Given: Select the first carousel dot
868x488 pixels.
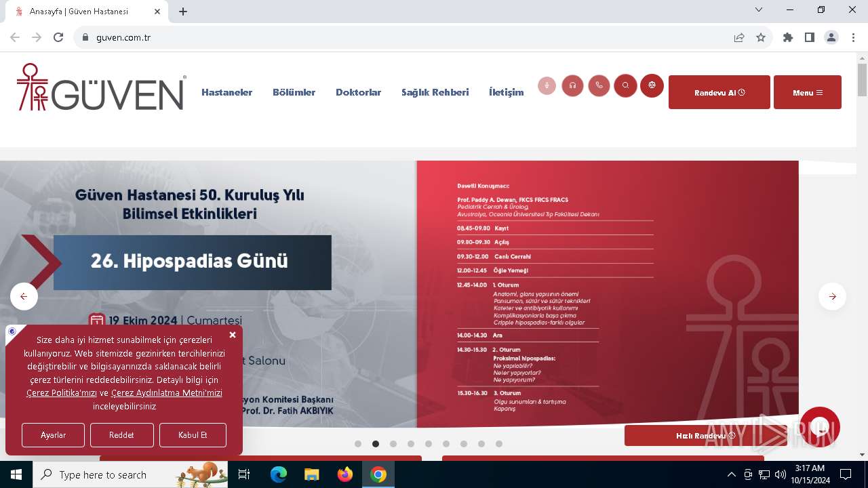Looking at the screenshot, I should click(x=358, y=444).
